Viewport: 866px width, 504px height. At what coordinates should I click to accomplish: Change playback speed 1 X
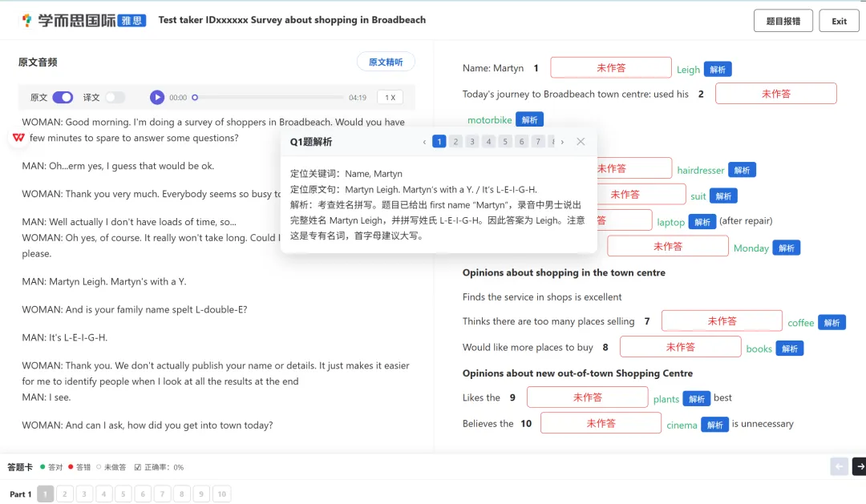(x=390, y=97)
